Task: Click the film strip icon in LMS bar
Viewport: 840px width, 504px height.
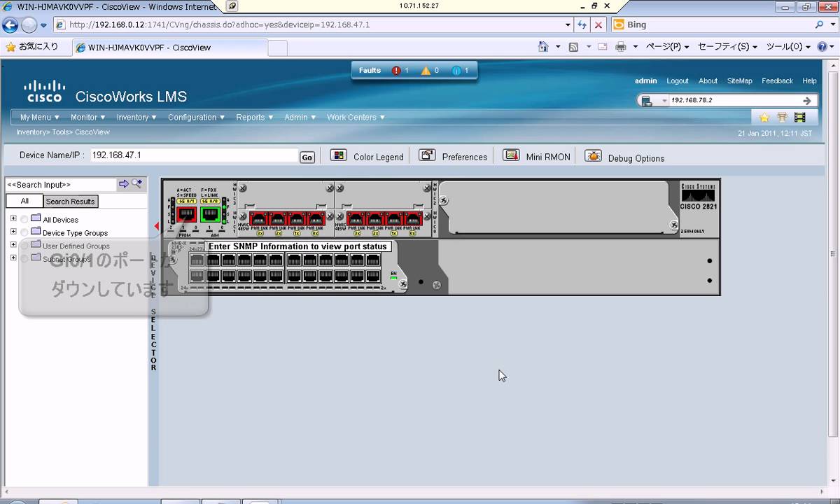Action: point(799,118)
